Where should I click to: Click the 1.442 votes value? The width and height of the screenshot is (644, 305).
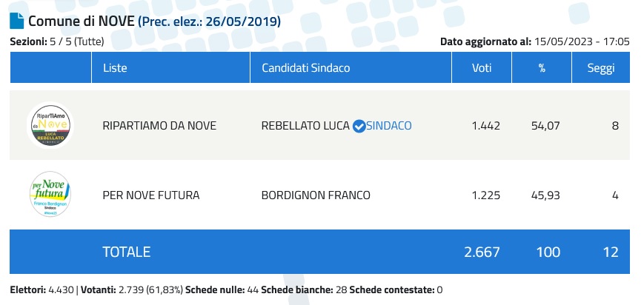click(x=485, y=126)
